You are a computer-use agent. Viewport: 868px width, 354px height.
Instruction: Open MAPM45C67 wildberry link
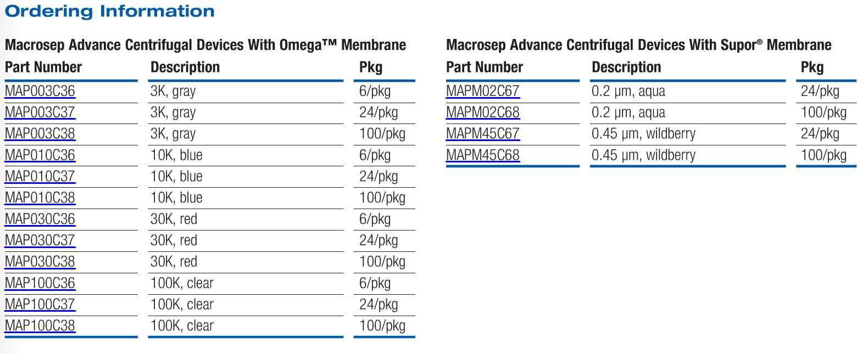pos(482,134)
